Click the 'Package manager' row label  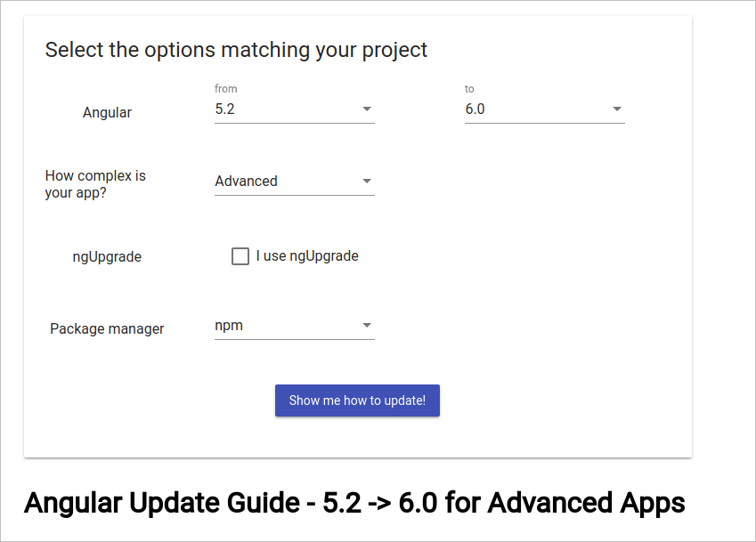(x=107, y=328)
